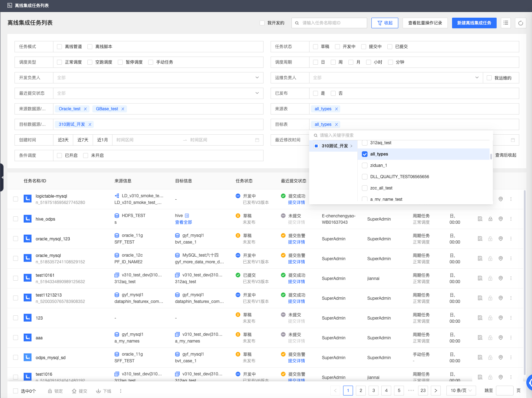
Task: Click the table list vertical scrollbar
Action: (x=525, y=283)
